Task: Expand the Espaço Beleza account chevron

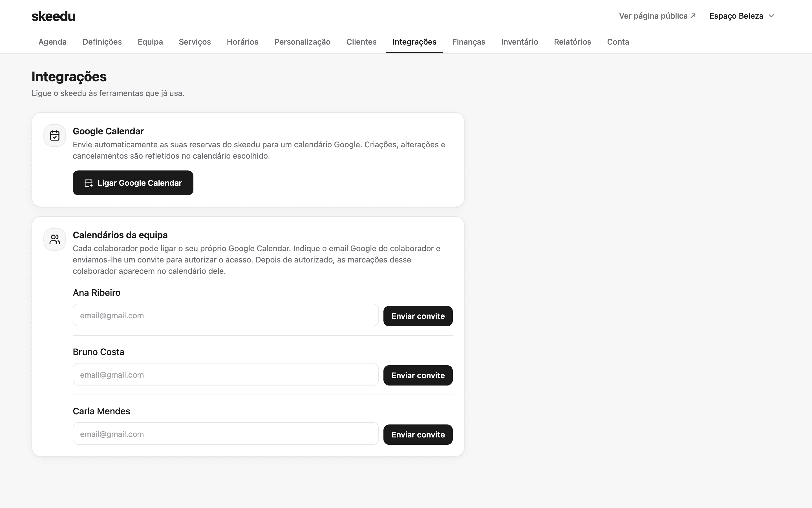Action: [771, 16]
